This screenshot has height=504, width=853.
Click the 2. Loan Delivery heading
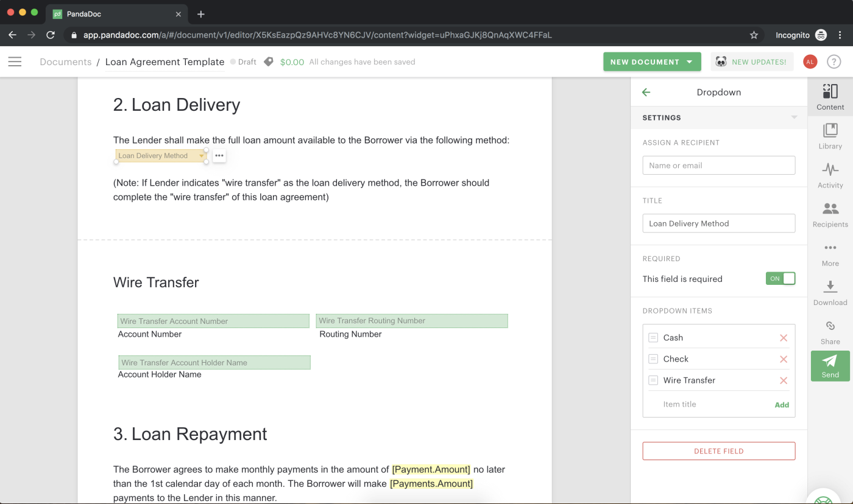177,105
